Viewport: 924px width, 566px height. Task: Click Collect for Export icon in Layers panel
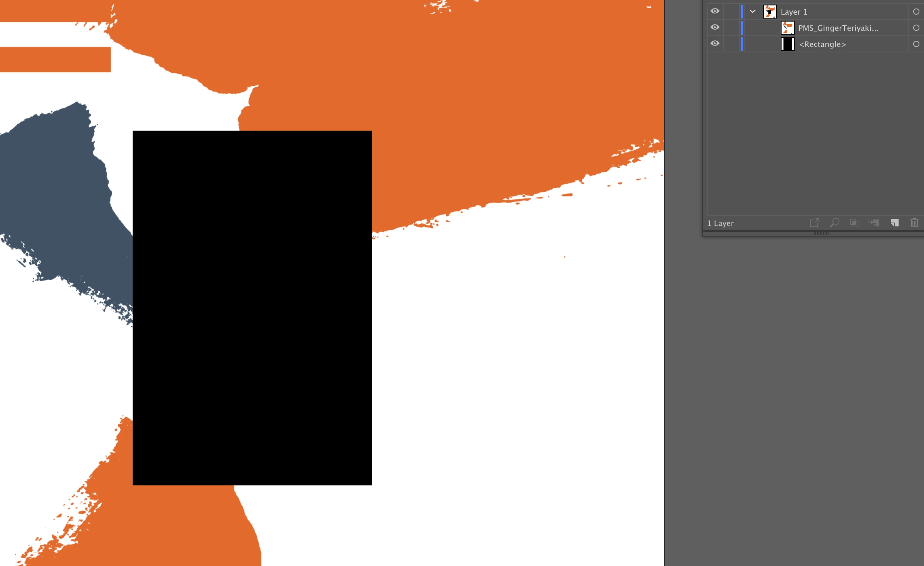click(814, 223)
